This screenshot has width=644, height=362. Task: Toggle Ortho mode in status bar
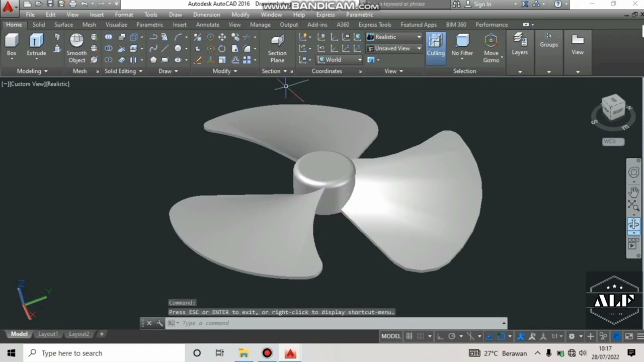point(440,336)
